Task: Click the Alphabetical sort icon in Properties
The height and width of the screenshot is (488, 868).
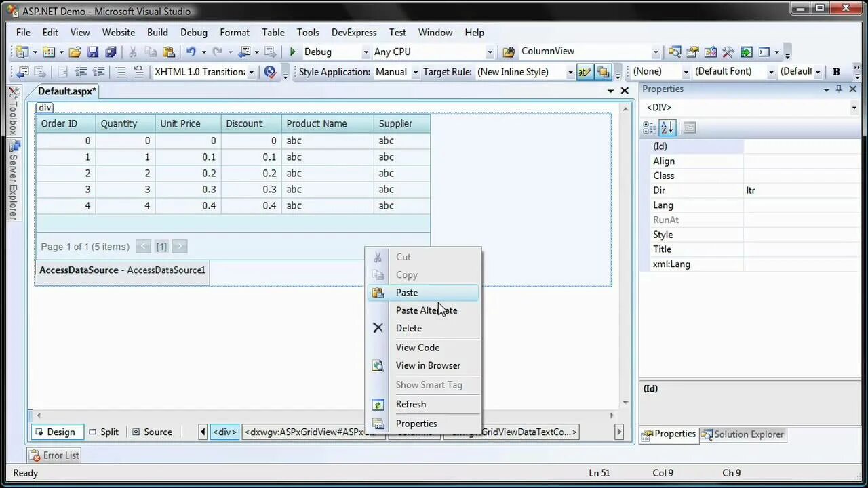Action: [667, 127]
